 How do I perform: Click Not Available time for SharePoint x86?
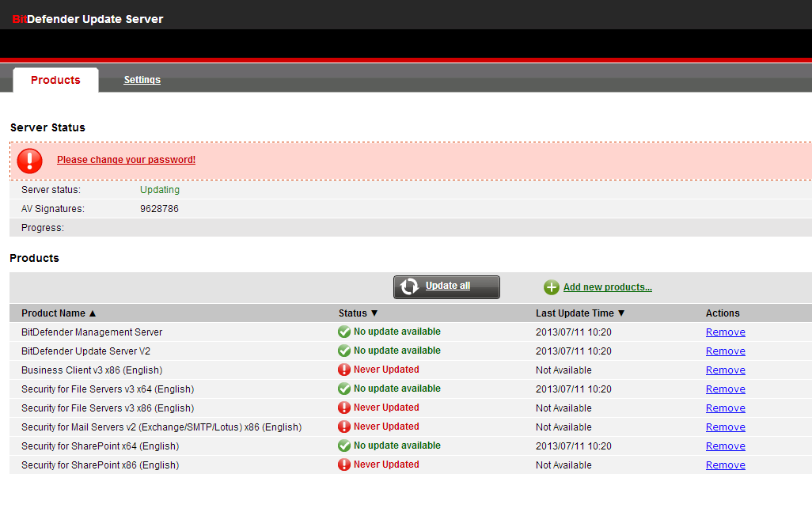563,465
